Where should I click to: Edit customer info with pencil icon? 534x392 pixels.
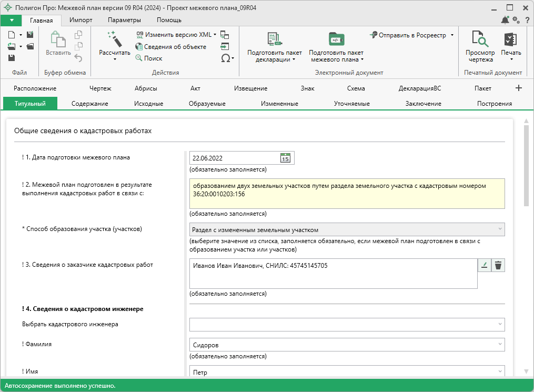coord(485,266)
